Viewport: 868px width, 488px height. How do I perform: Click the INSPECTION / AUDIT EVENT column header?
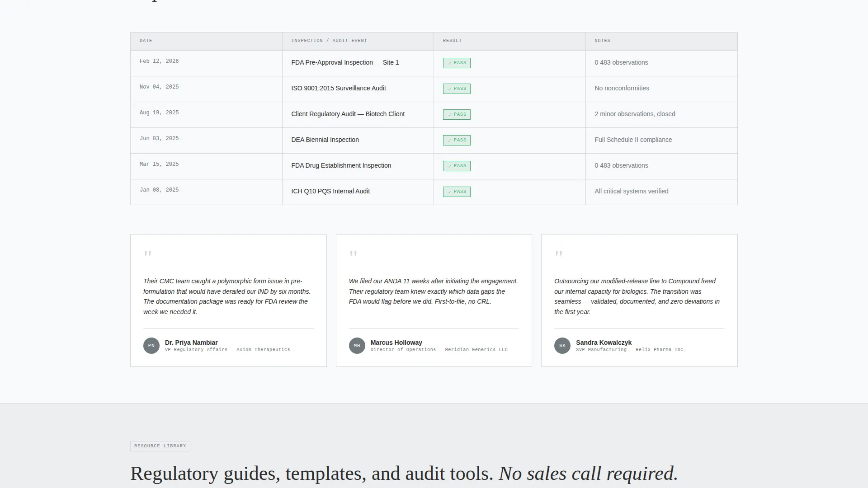click(x=358, y=41)
